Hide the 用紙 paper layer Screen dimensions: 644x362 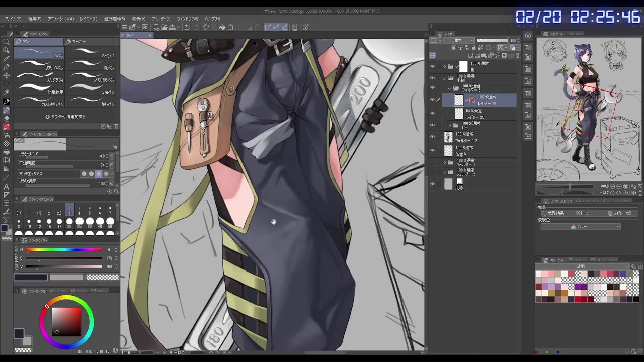pos(432,184)
